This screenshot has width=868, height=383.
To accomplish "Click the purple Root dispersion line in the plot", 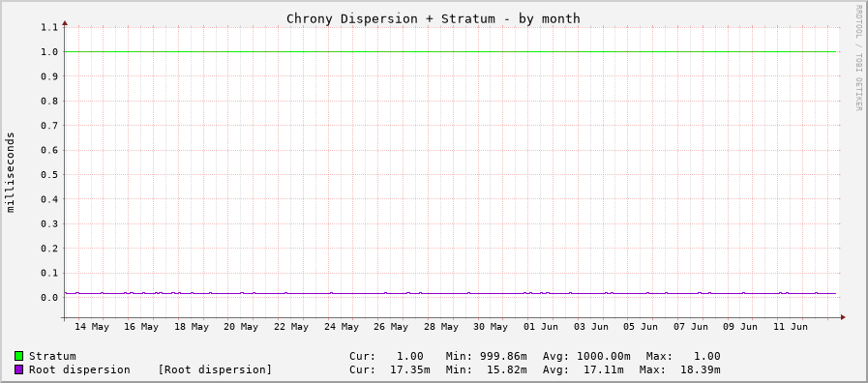I will coord(450,293).
